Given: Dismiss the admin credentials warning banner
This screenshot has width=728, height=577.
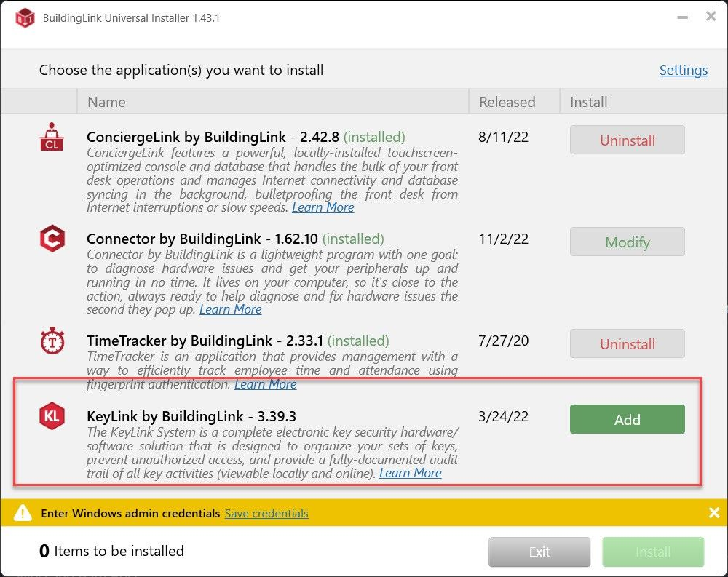Looking at the screenshot, I should coord(714,512).
